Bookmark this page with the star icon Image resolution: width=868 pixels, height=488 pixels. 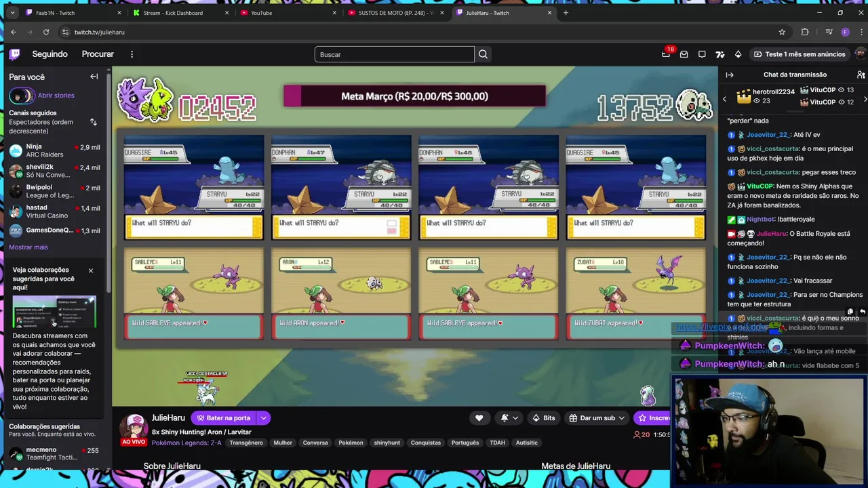(782, 32)
